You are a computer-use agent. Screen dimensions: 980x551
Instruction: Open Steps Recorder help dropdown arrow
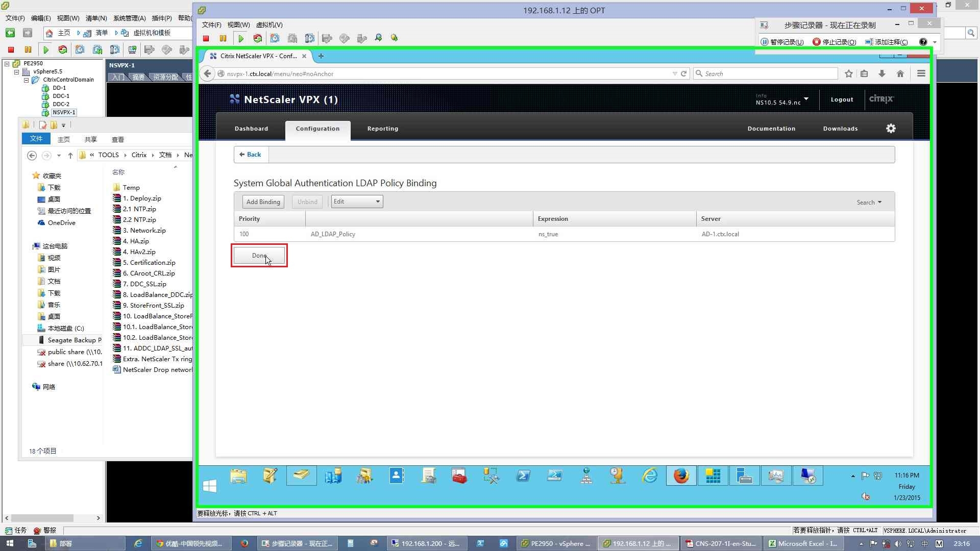point(935,42)
